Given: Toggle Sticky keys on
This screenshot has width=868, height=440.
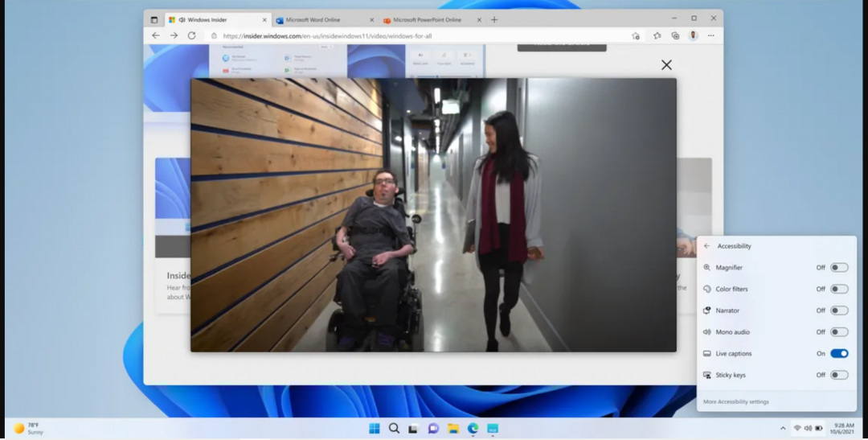Looking at the screenshot, I should click(838, 375).
